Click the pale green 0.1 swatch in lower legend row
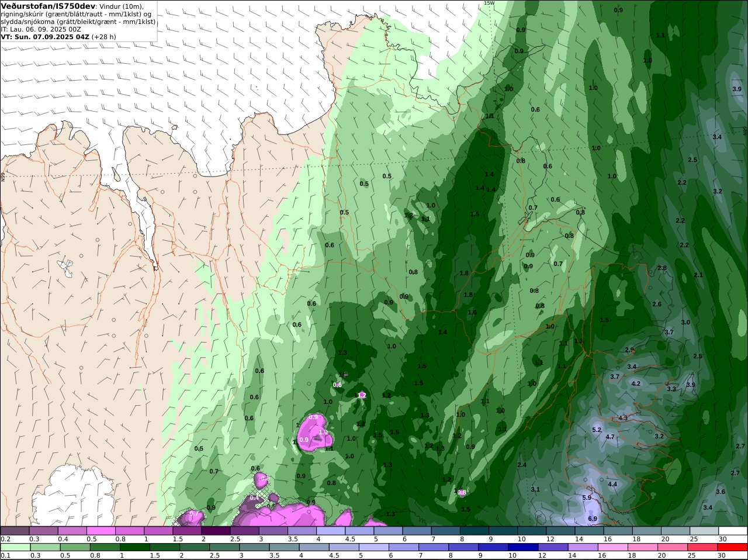748x560 pixels. tap(15, 547)
